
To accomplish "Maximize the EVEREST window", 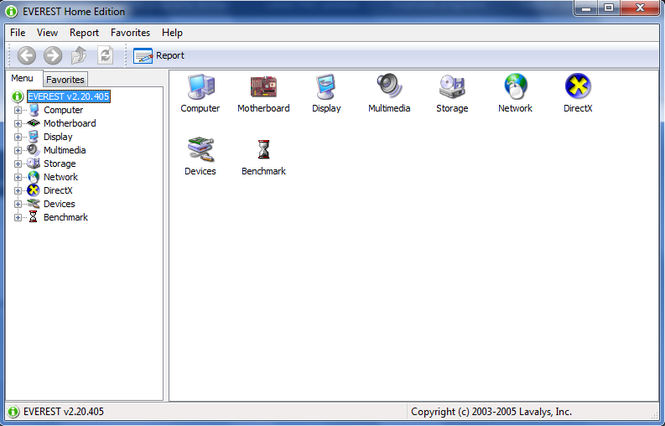I will coord(609,8).
